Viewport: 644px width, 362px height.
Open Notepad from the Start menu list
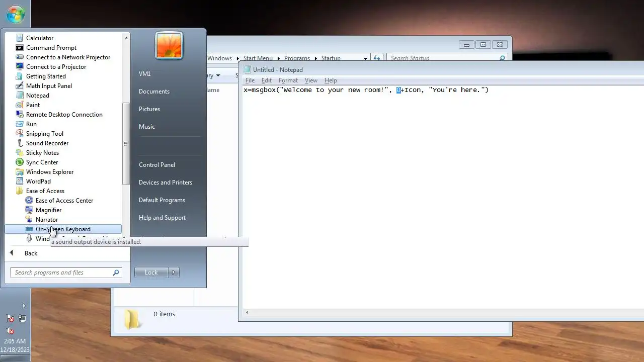38,96
